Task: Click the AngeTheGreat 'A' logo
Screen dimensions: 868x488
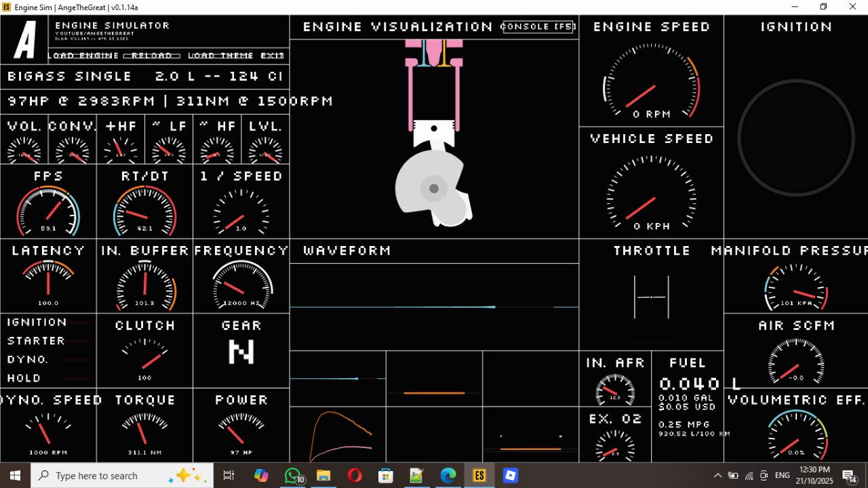Action: 24,40
